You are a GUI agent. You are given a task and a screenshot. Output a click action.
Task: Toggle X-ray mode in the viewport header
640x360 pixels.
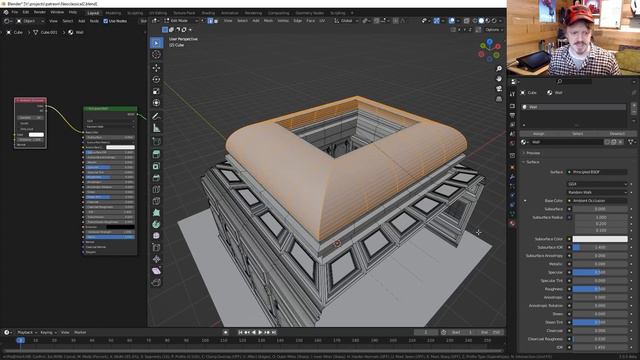tap(467, 21)
